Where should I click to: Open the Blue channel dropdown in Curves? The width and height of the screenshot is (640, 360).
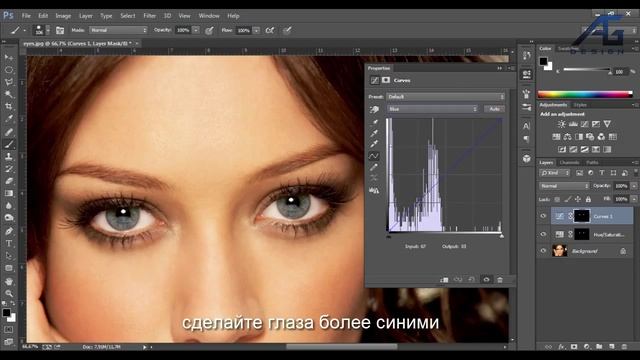(432, 109)
